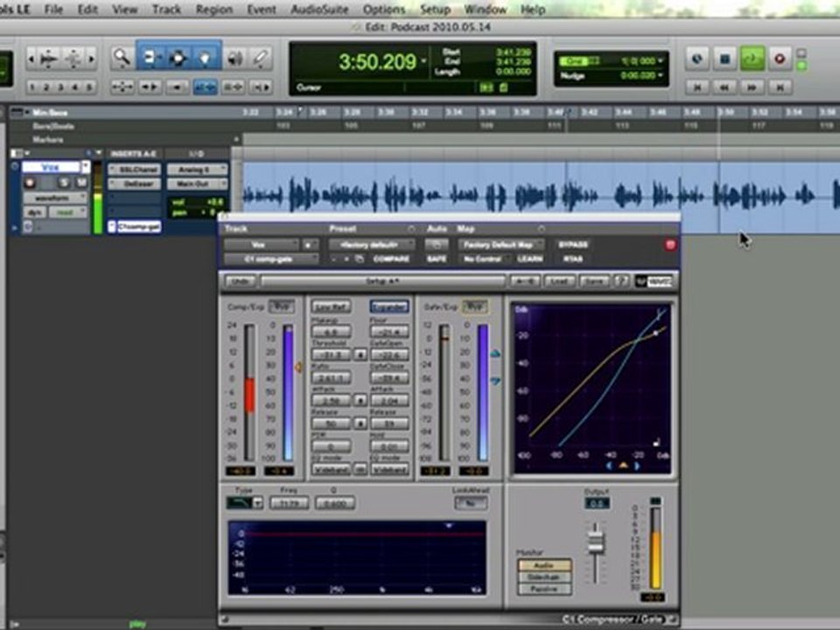The image size is (840, 630).
Task: Open the Nudge value dropdown
Action: [661, 75]
